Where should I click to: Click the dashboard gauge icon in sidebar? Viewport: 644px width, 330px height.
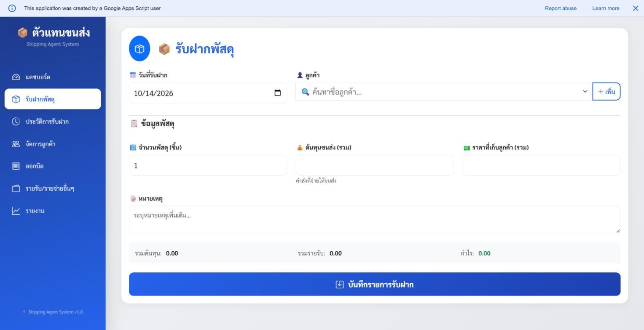coord(16,77)
